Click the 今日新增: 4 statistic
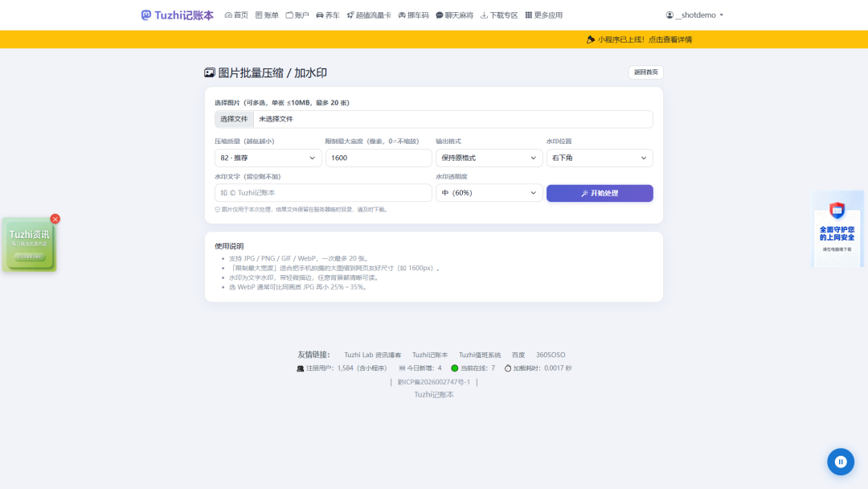 pos(420,368)
